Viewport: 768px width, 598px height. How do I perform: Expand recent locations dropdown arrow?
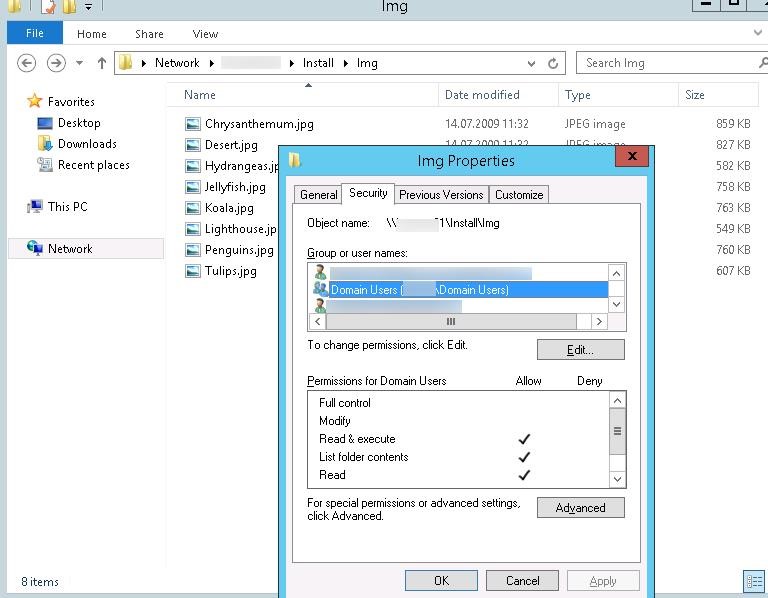[x=79, y=63]
